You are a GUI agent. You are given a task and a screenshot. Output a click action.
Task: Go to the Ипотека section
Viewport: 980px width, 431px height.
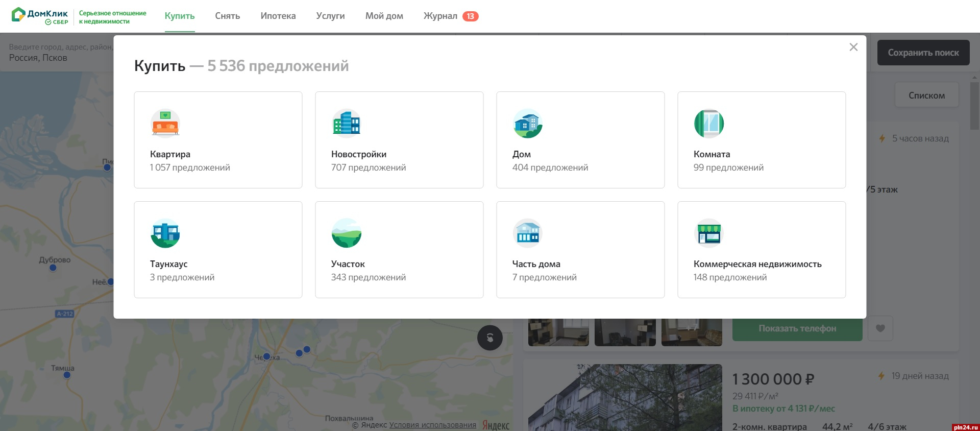[278, 16]
